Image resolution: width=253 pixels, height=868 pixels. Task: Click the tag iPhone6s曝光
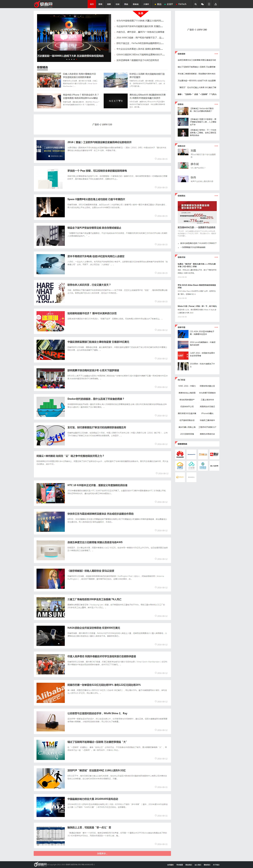point(207,413)
